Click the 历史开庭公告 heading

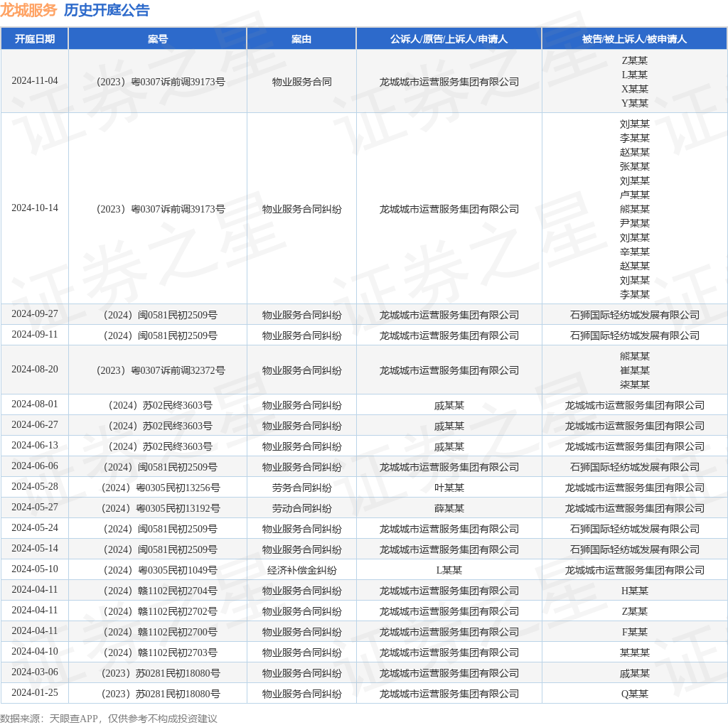(107, 10)
